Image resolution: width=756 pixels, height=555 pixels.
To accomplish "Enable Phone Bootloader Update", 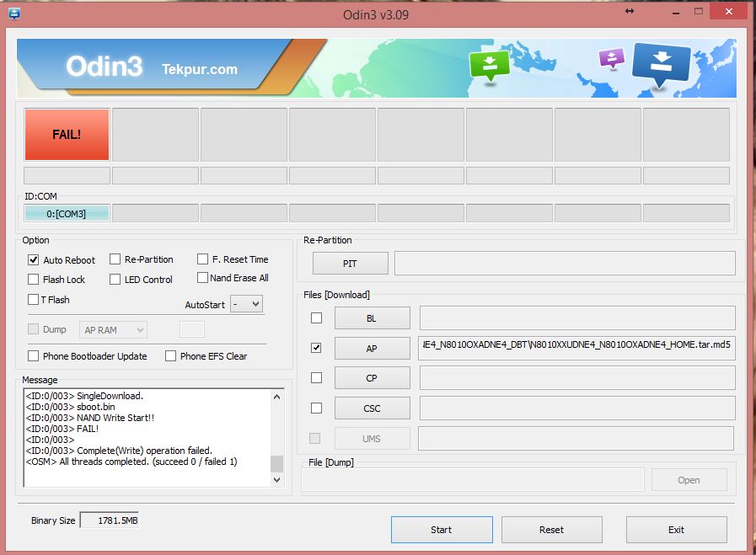I will click(x=33, y=356).
